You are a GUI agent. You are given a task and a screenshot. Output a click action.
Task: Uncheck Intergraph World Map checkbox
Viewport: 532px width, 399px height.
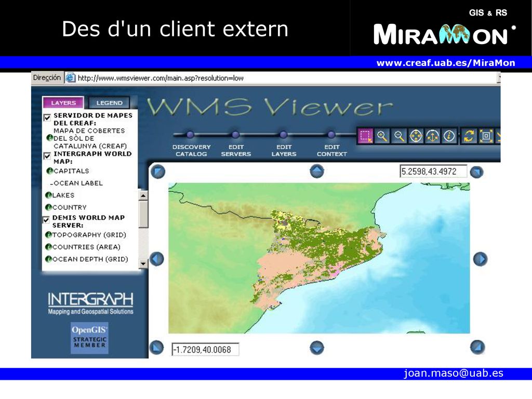coord(47,156)
